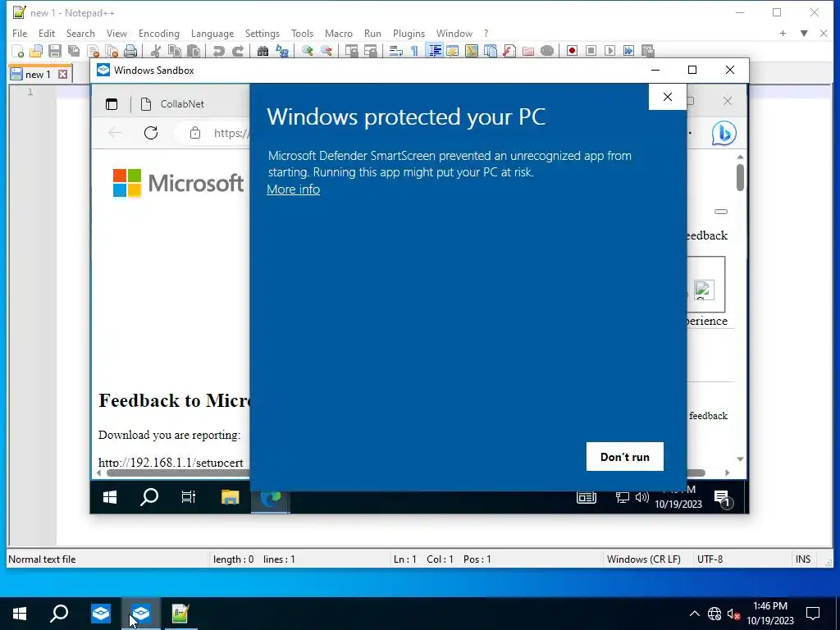Open file icon in Notepad++ toolbar
This screenshot has width=840, height=630.
coord(36,51)
